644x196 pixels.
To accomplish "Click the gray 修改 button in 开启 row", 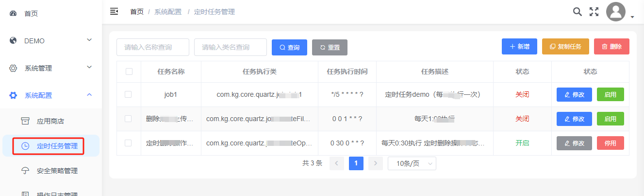I will [x=574, y=143].
